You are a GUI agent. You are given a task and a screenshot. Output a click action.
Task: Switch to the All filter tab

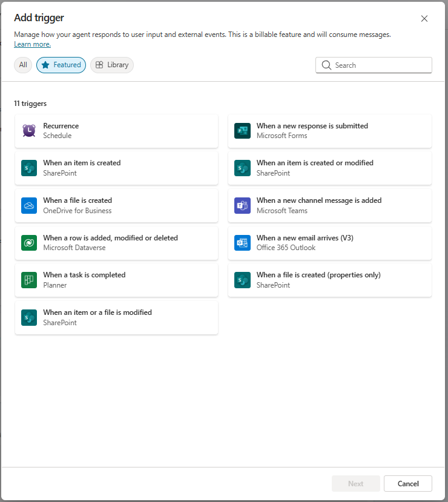pos(23,65)
